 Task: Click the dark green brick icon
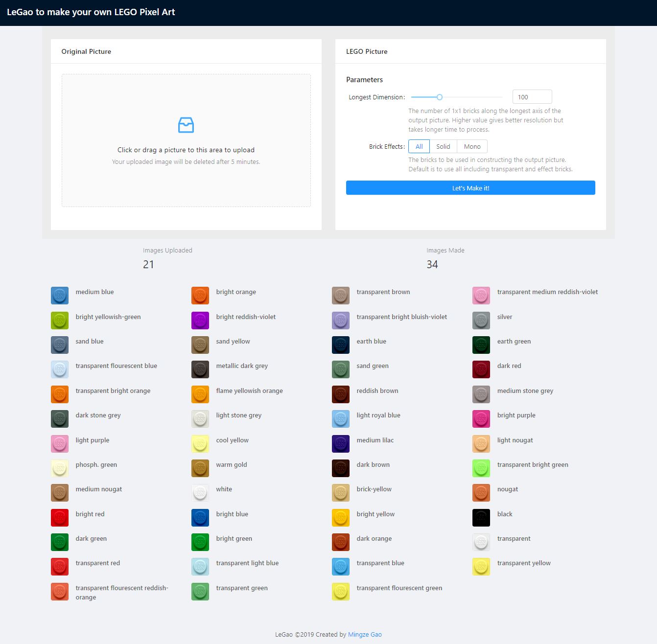(x=60, y=542)
